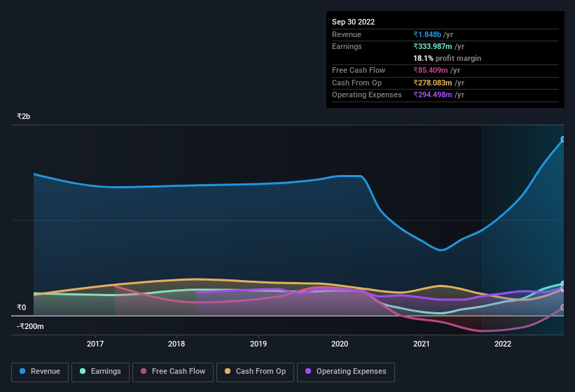Click the 2017 x-axis label
This screenshot has height=392, width=575.
coord(95,344)
